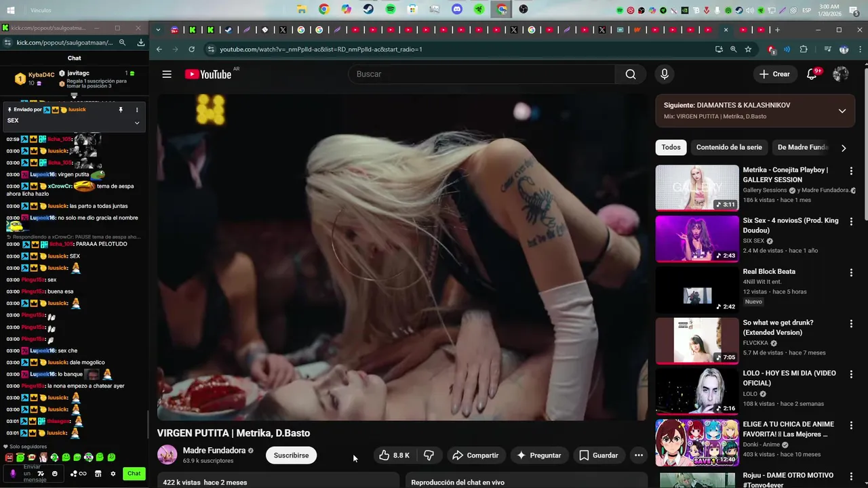Image resolution: width=868 pixels, height=488 pixels.
Task: Open options for Six Sex 4 novioS video
Action: click(x=851, y=222)
